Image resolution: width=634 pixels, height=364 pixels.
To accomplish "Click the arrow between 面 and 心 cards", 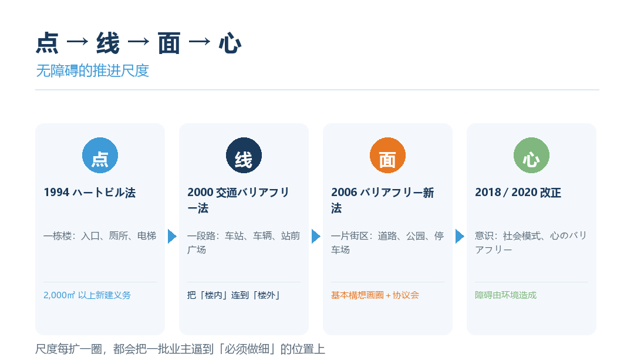I will [460, 236].
